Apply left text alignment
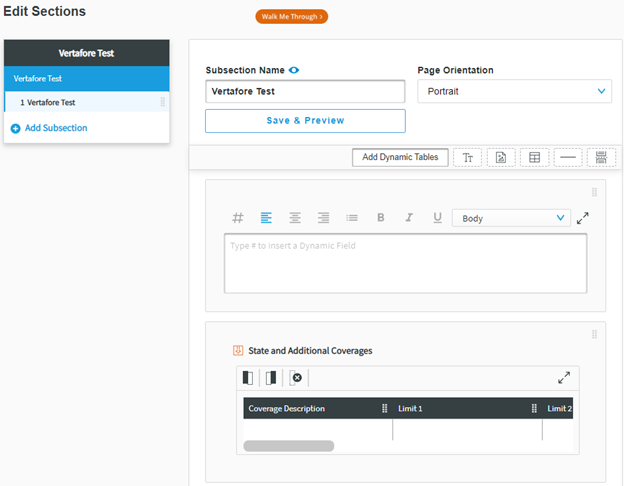 coord(266,218)
